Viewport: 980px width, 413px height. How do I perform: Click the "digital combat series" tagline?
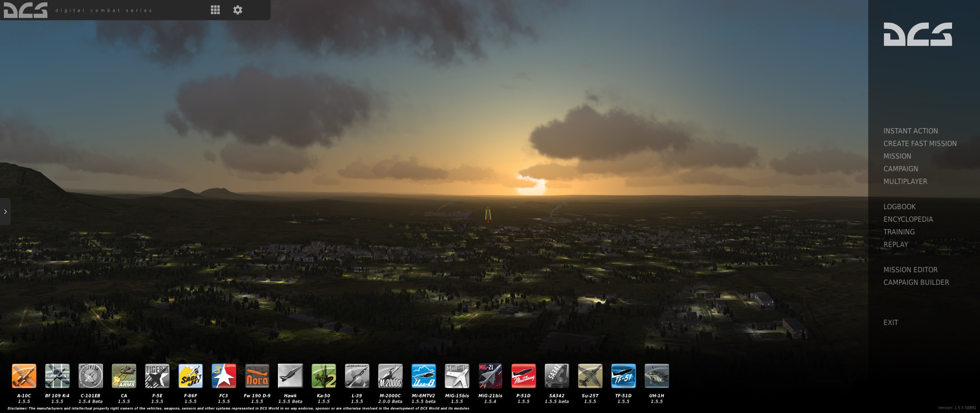tap(104, 10)
